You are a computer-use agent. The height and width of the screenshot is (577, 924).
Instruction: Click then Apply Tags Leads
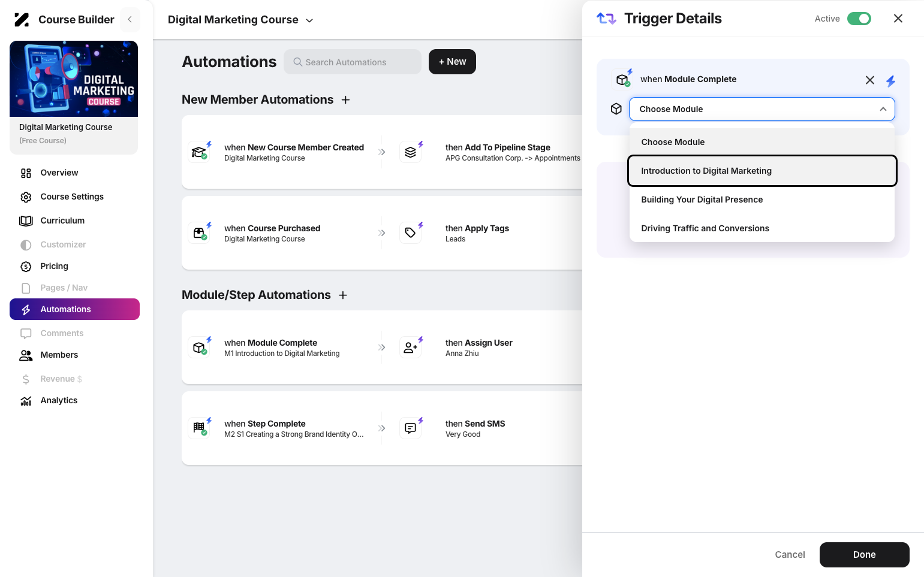(x=477, y=233)
